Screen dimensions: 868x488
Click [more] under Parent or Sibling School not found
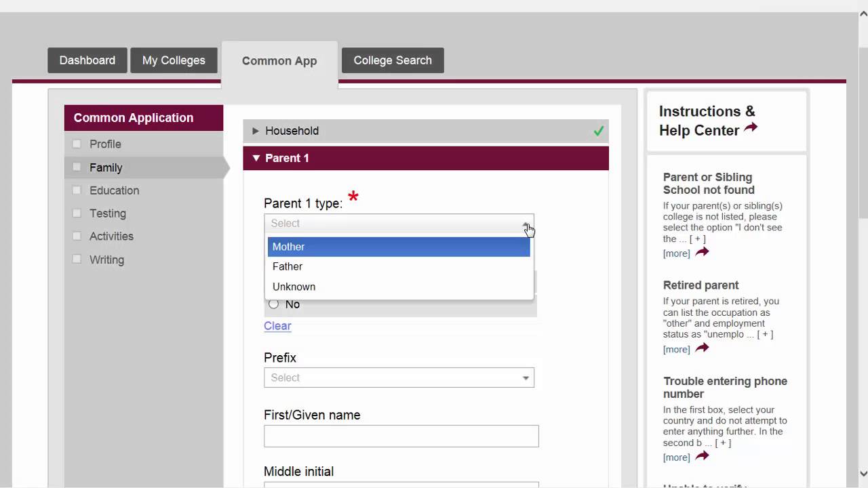tap(676, 253)
